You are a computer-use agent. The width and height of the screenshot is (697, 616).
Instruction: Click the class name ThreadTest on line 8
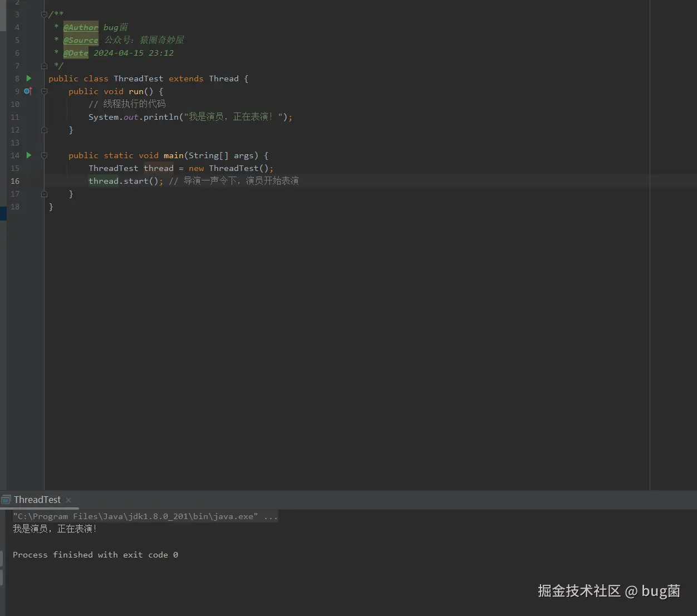pos(139,79)
